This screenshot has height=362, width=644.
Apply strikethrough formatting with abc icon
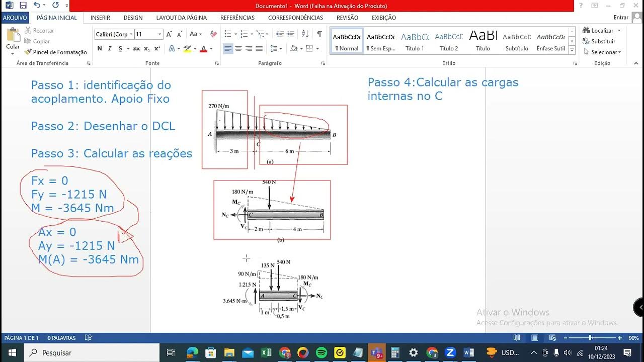coord(135,48)
